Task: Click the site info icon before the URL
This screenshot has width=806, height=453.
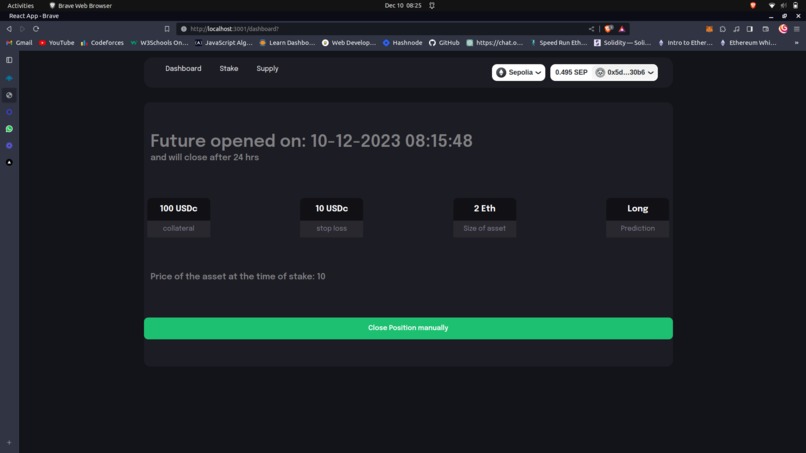Action: click(x=184, y=29)
